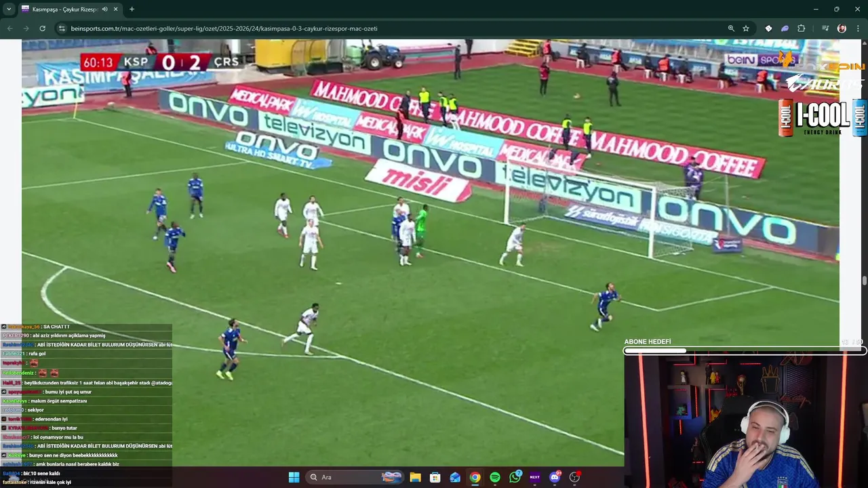Open the Outlook mail app from taskbar

(455, 477)
